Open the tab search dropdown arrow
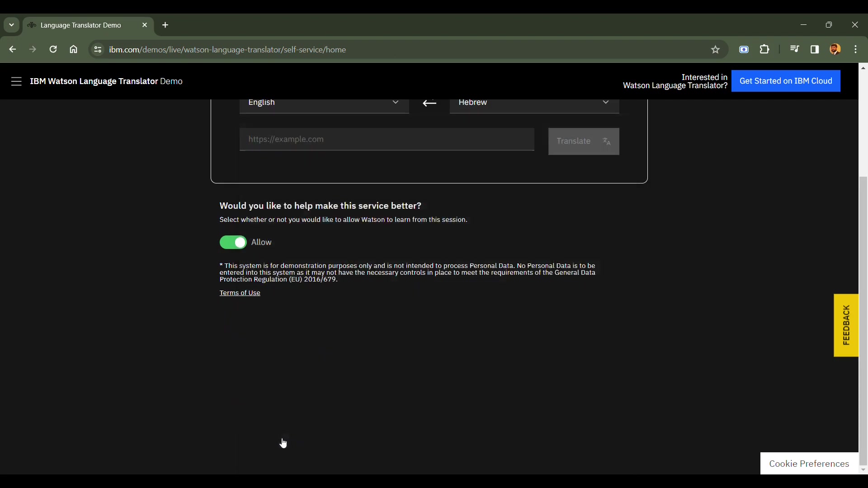Screen dimensions: 868x488 12,25
